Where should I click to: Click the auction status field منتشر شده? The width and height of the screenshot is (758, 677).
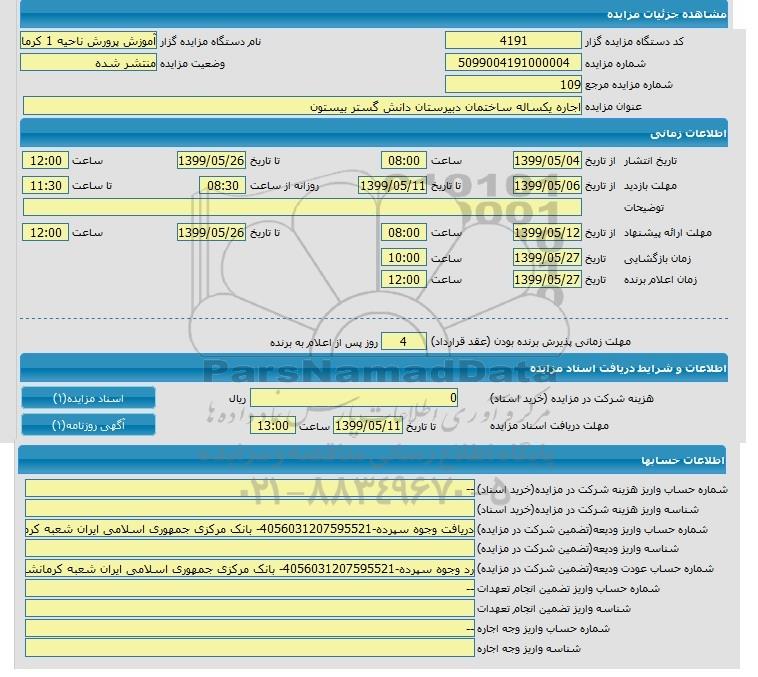click(89, 63)
